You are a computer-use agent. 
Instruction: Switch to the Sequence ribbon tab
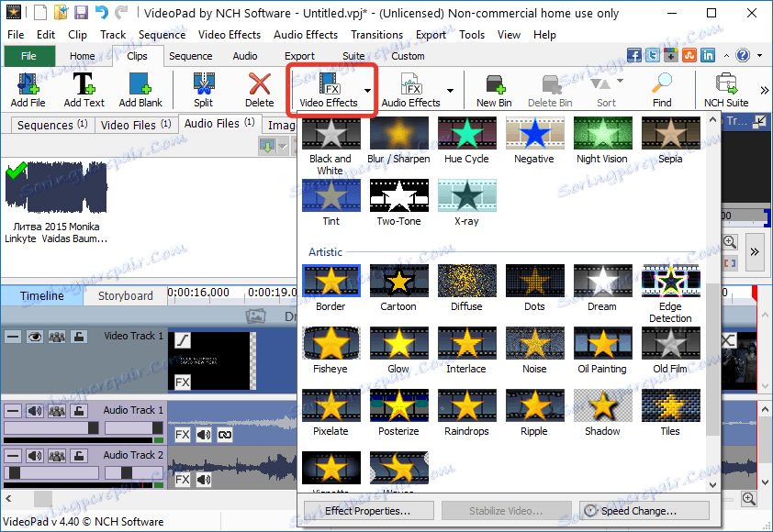pos(190,56)
